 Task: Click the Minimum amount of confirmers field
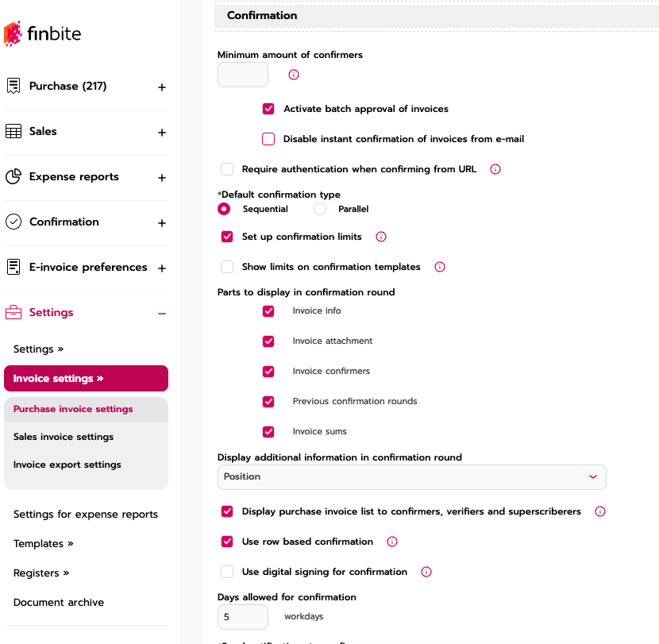[x=243, y=75]
